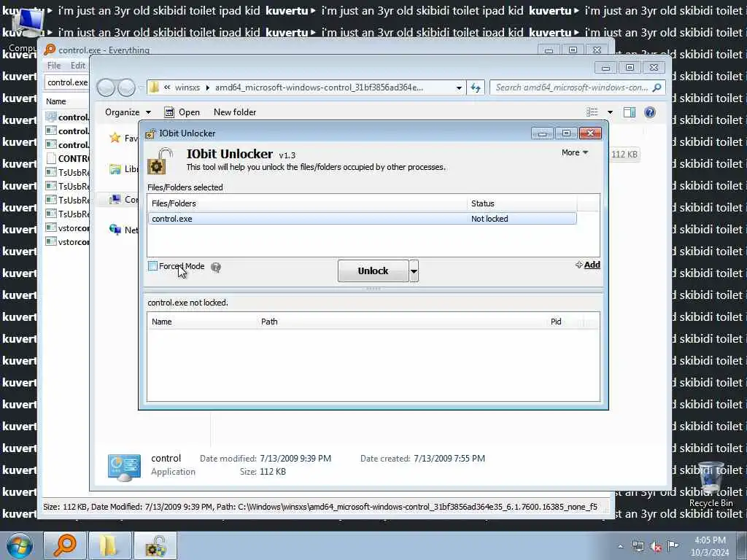Click the refresh button next to address bar
The height and width of the screenshot is (560, 747).
coord(476,87)
